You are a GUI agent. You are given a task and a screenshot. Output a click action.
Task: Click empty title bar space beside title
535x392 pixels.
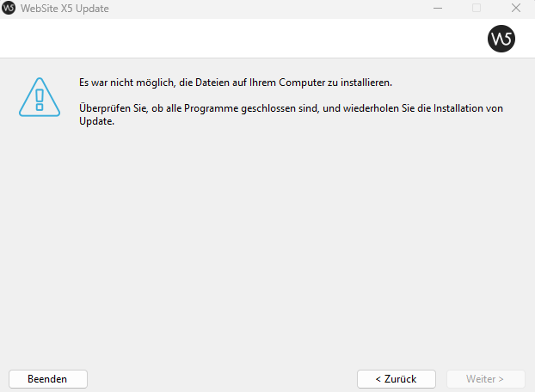pos(258,9)
